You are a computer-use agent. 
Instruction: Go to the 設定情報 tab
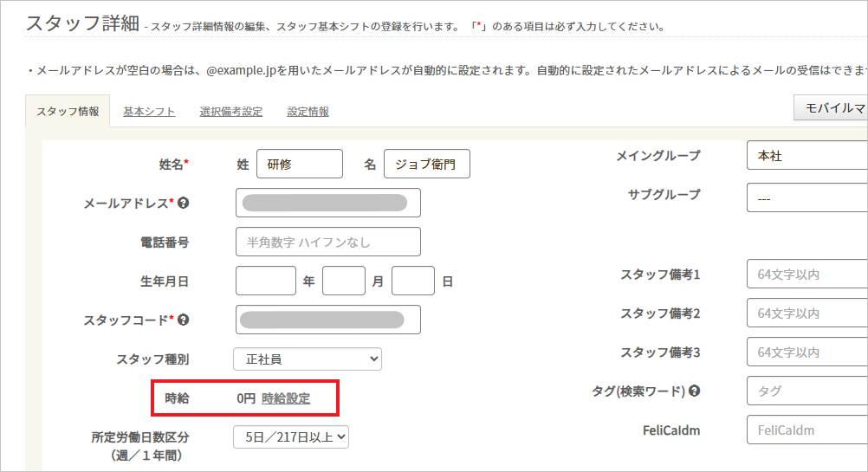pos(308,112)
